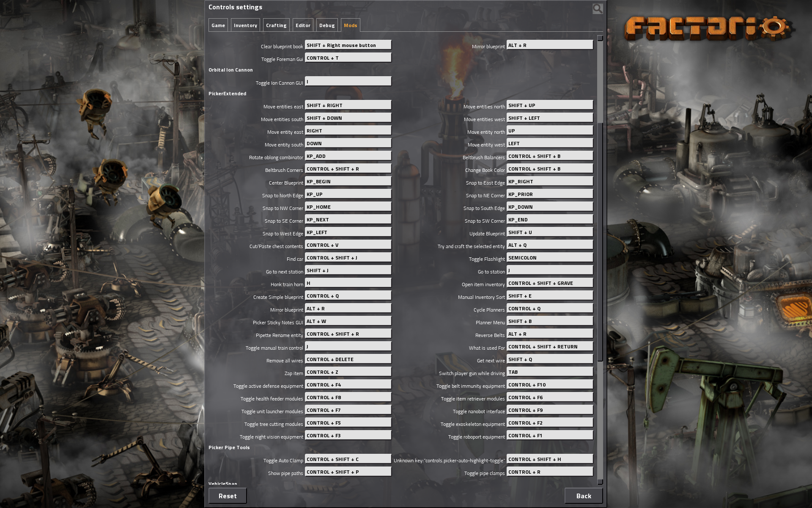The image size is (812, 508).
Task: Click the Editor tab in controls
Action: tap(303, 25)
